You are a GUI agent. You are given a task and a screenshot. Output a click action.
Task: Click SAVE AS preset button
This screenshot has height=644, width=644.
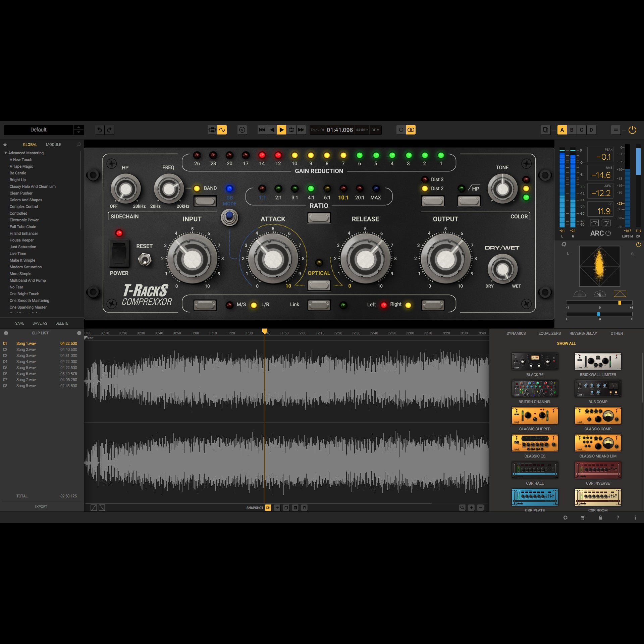point(40,323)
